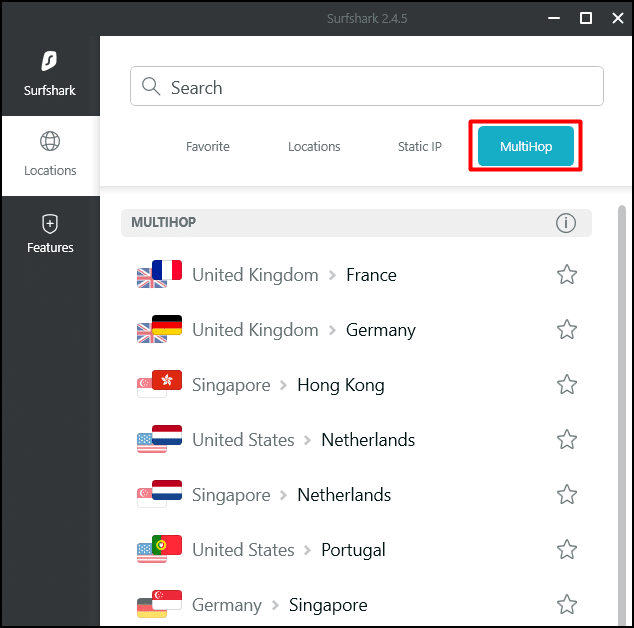The image size is (634, 628).
Task: Connect via United States to Netherlands
Action: [x=356, y=440]
